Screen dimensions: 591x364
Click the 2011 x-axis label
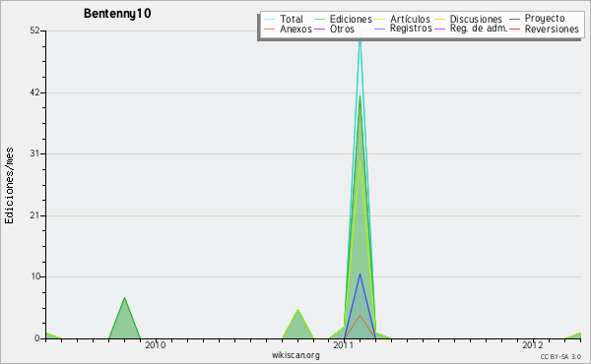[344, 345]
